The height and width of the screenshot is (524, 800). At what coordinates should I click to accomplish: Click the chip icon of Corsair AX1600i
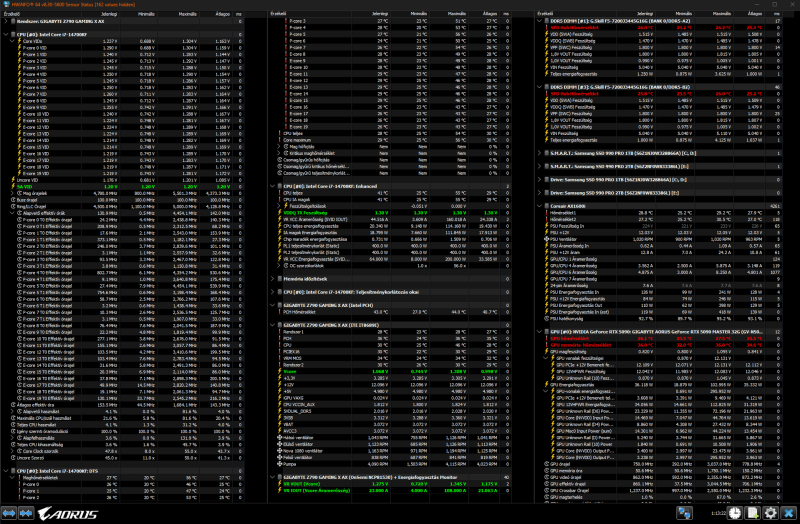pos(546,206)
